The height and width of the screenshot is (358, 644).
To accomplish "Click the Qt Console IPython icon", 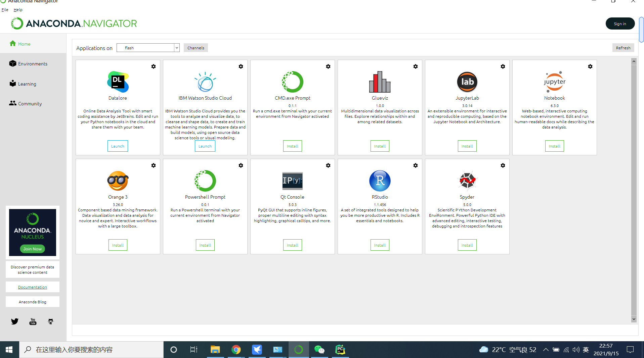I will coord(293,181).
